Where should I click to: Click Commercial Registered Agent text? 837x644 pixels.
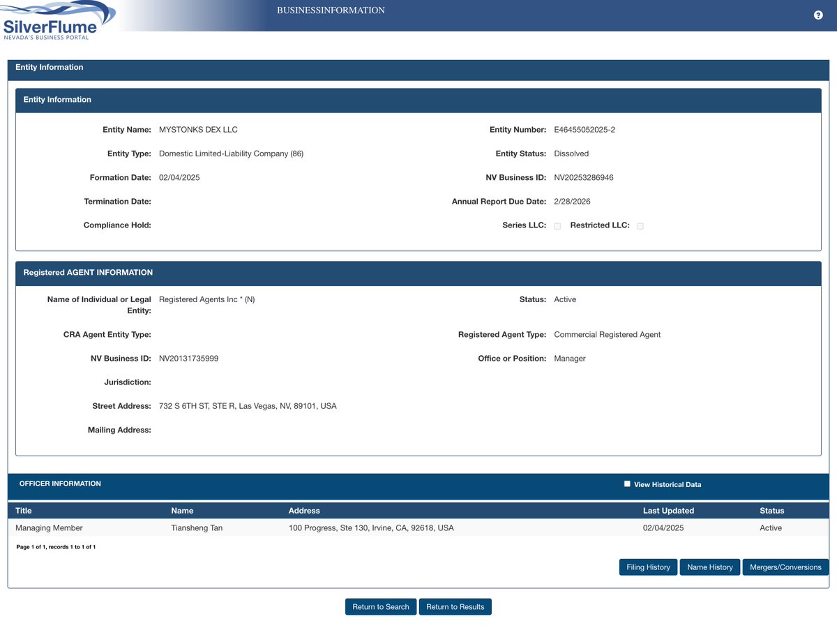(607, 335)
